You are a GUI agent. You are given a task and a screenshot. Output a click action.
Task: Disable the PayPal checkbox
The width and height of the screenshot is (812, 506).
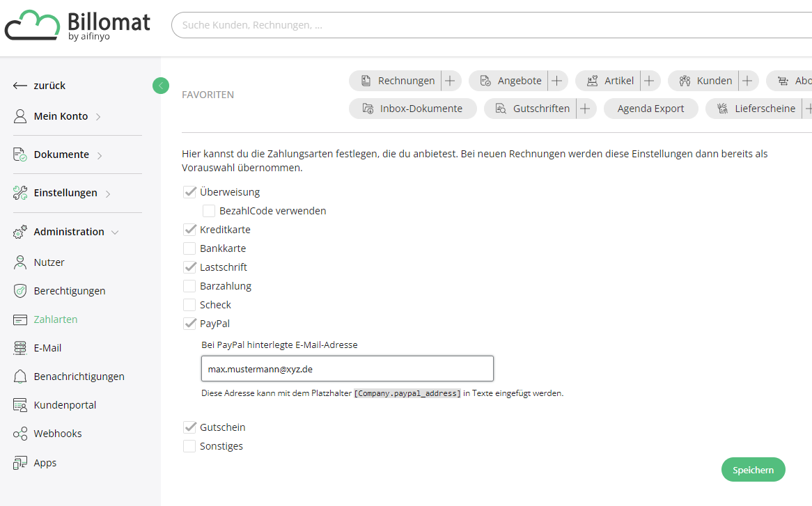(189, 324)
